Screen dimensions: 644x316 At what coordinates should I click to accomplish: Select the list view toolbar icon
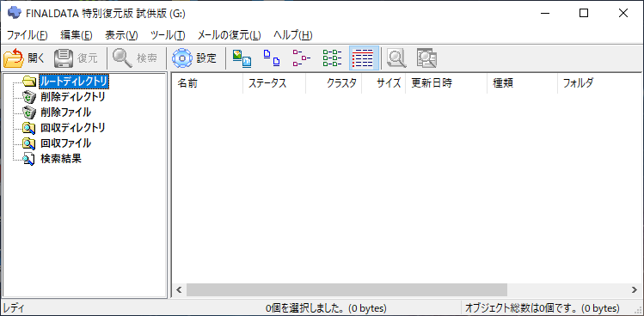click(332, 58)
